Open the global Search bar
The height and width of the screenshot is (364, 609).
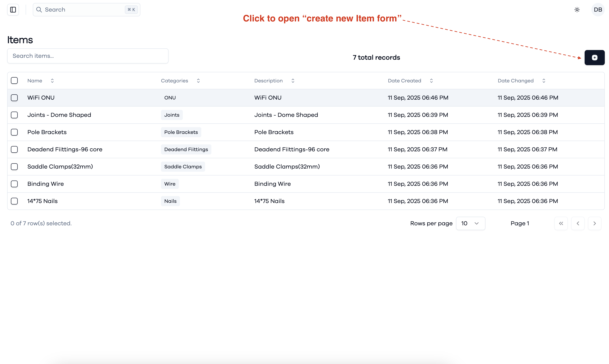pyautogui.click(x=86, y=10)
